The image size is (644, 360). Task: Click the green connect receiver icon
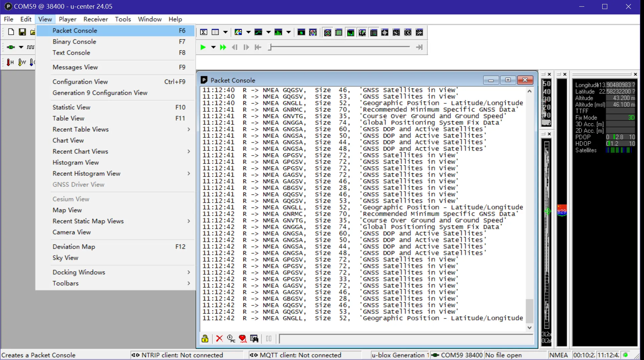(11, 47)
